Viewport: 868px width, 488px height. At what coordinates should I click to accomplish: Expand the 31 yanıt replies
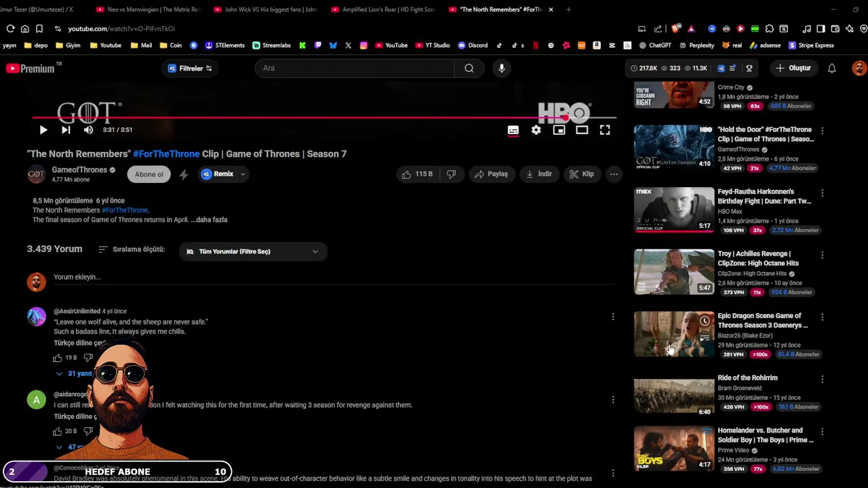click(x=74, y=373)
